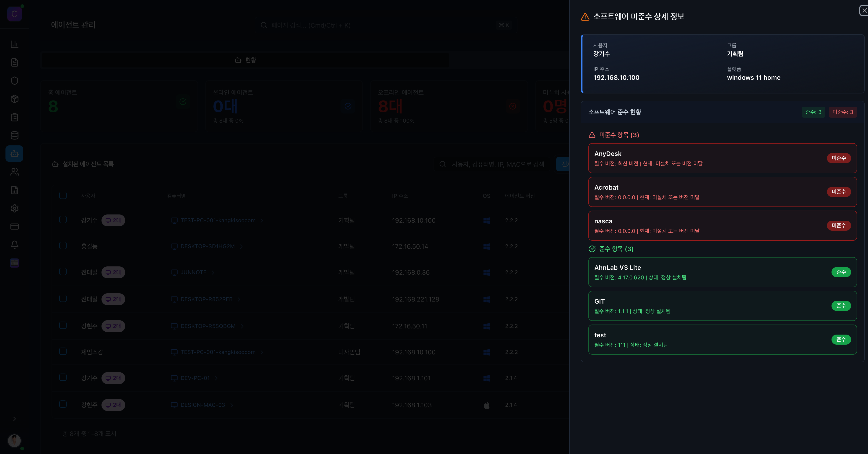868x454 pixels.
Task: Click the nasca non-compliant item card
Action: tap(722, 226)
